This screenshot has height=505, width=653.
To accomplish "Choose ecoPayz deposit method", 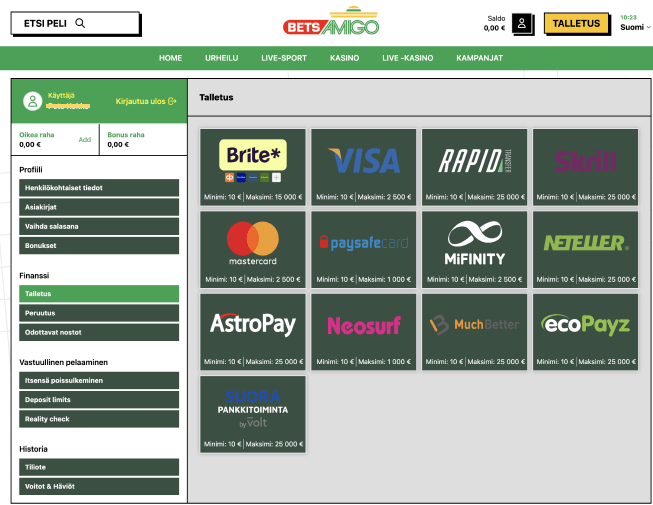I will point(585,332).
